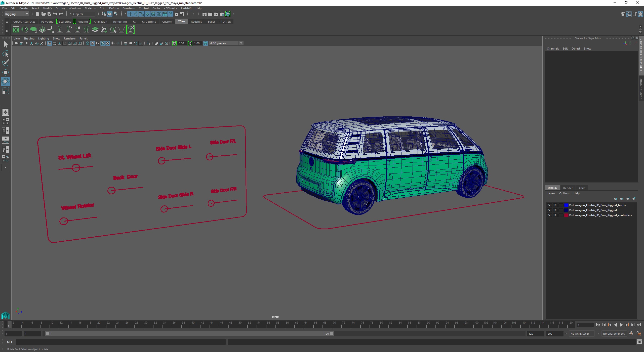644x352 pixels.
Task: Open the Skeleton menu
Action: (90, 8)
